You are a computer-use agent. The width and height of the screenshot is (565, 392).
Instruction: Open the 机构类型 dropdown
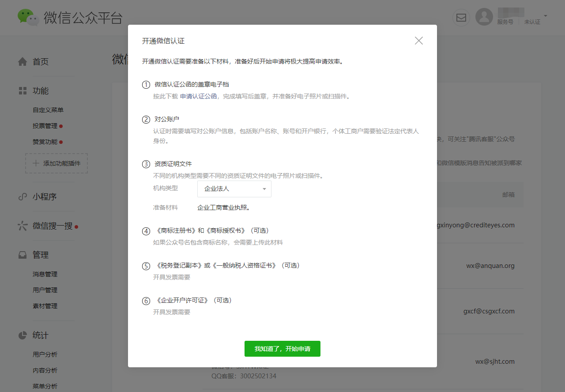pyautogui.click(x=234, y=189)
